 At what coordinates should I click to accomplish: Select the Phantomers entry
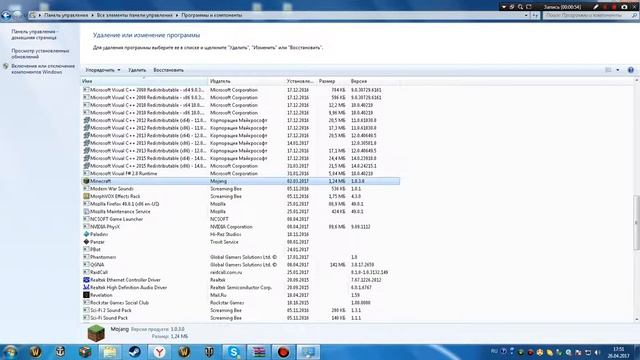pos(240,257)
